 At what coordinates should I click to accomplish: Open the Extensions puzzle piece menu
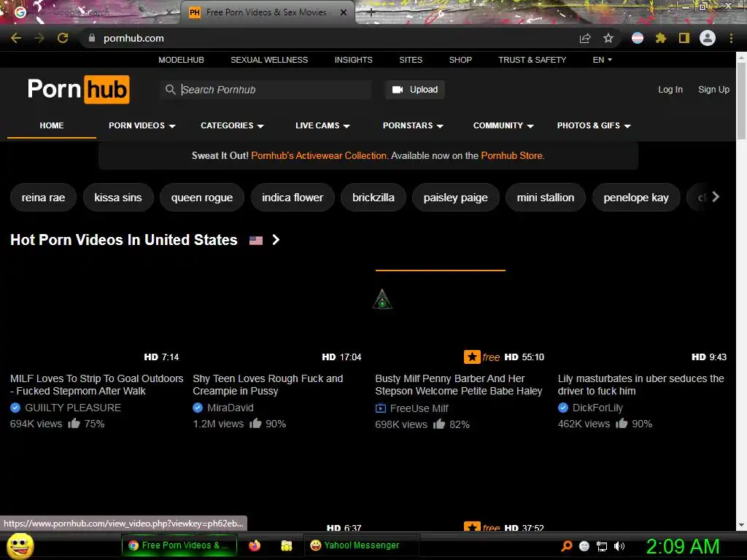(x=661, y=38)
